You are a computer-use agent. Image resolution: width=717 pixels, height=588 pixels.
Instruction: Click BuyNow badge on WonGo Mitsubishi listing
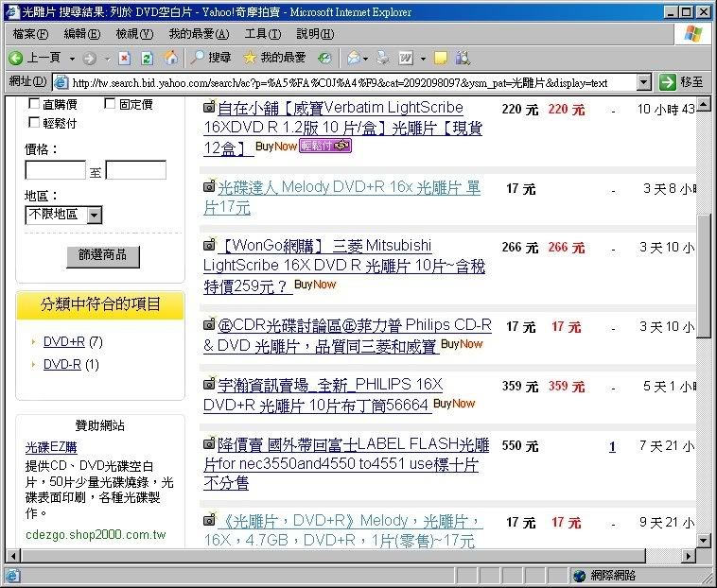click(x=315, y=285)
